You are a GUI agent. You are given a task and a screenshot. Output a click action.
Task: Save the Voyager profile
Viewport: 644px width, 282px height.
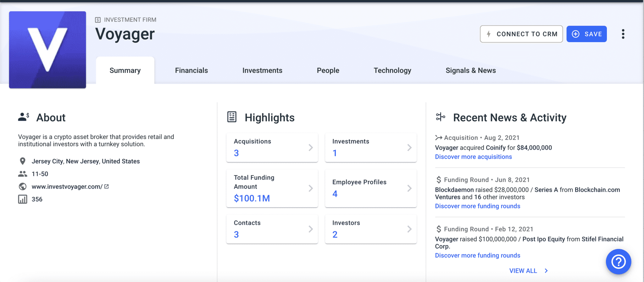click(x=586, y=34)
